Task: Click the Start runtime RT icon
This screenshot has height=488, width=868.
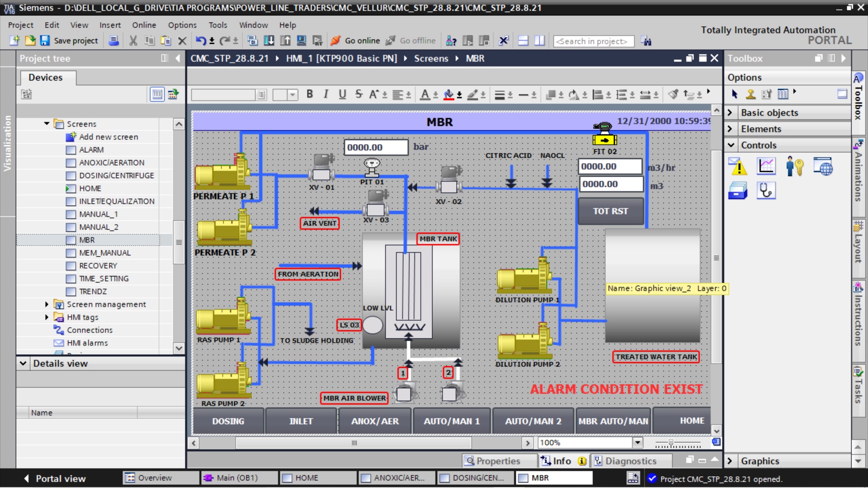Action: click(x=318, y=41)
